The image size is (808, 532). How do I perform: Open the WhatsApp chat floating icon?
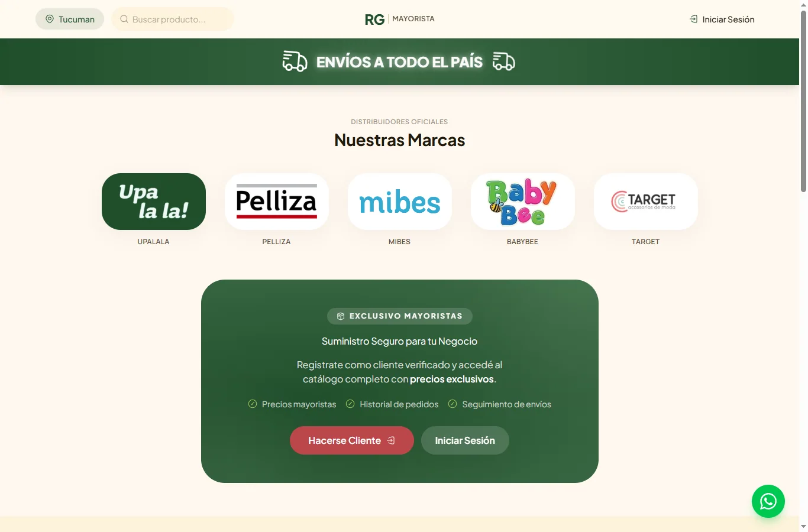coord(768,501)
